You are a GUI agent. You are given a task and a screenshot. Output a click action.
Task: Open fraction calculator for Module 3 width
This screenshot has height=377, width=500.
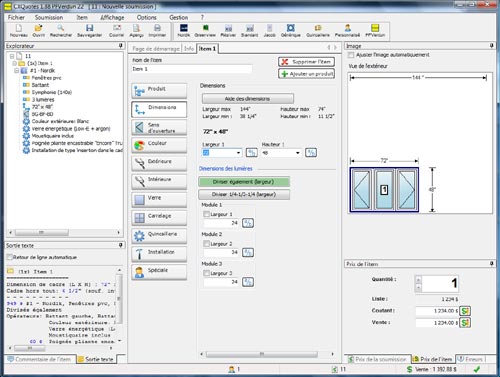tap(248, 282)
